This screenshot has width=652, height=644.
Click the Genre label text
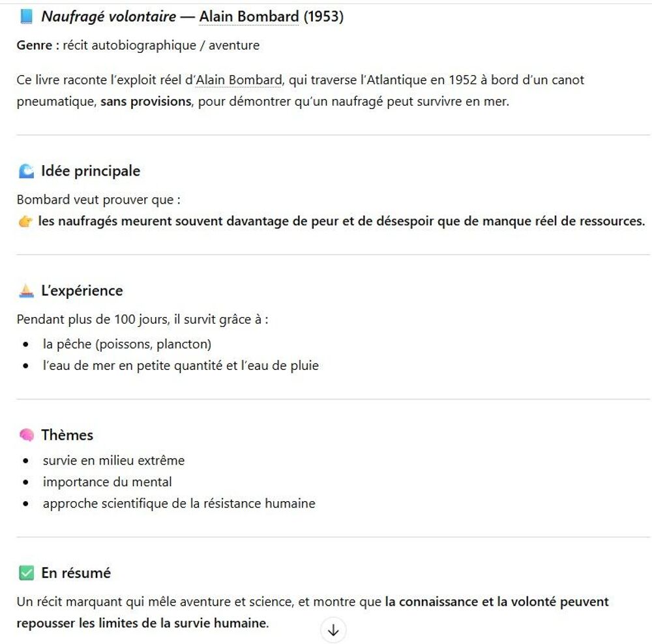[x=35, y=45]
